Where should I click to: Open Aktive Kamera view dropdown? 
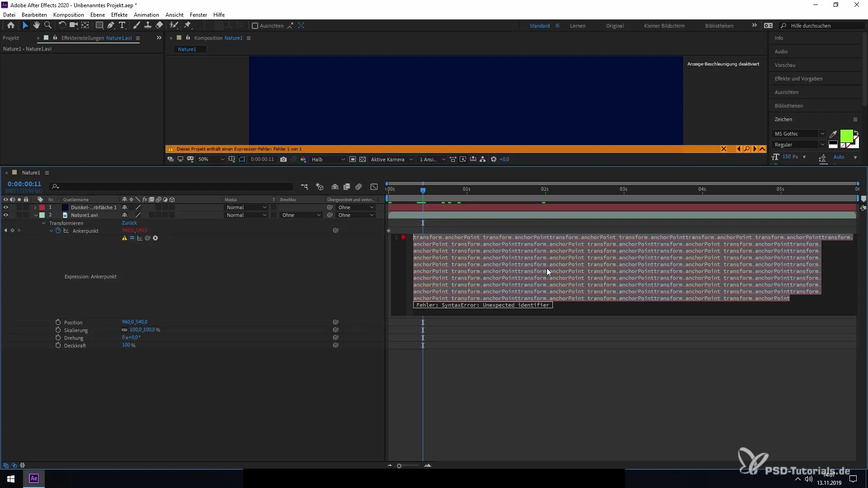[392, 160]
